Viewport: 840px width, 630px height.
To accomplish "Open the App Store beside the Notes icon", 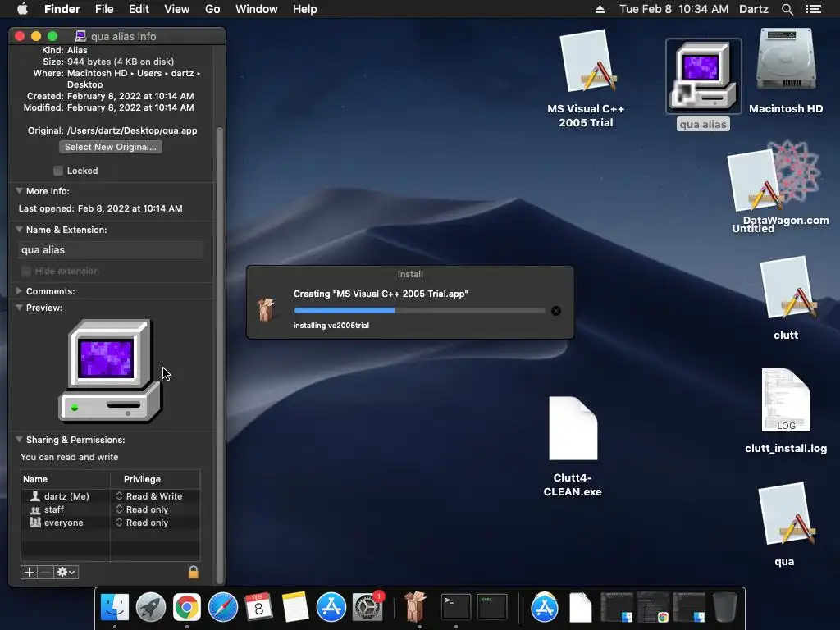I will coord(331,607).
